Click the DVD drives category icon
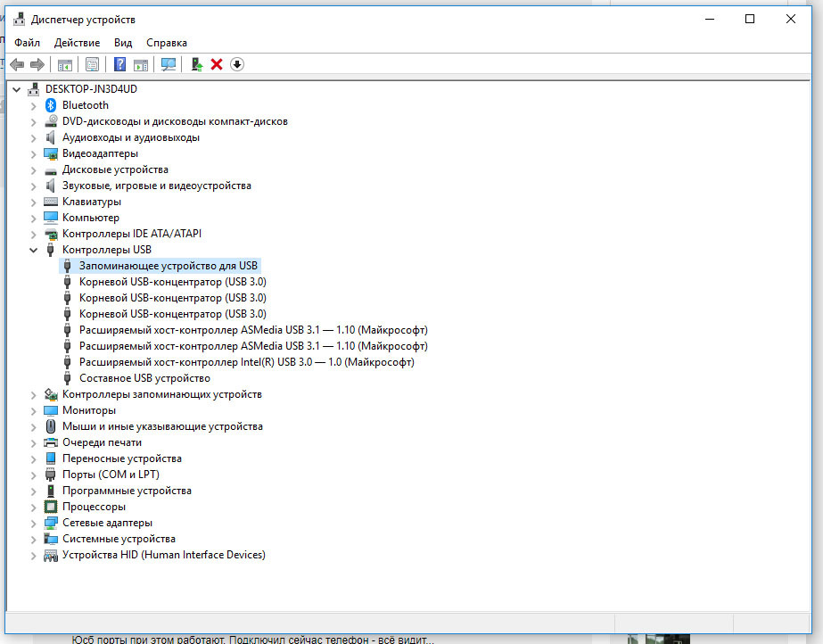This screenshot has height=644, width=823. click(x=51, y=121)
